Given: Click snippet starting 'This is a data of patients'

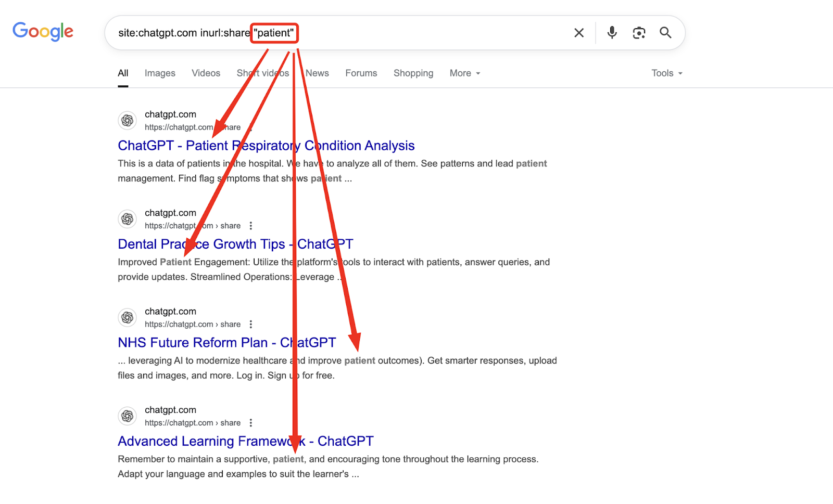Looking at the screenshot, I should [x=332, y=171].
